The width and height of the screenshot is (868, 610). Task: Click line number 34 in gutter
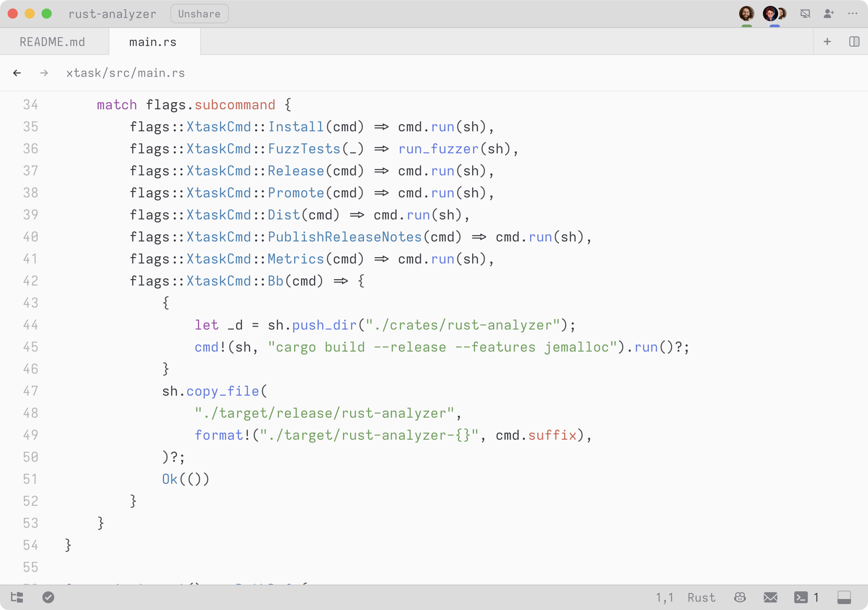point(31,105)
